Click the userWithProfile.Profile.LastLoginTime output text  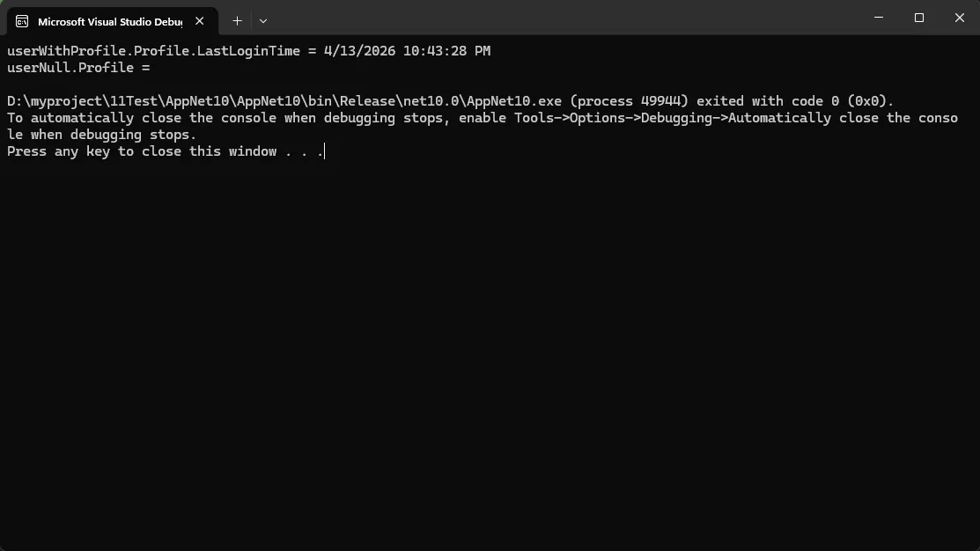pos(153,51)
